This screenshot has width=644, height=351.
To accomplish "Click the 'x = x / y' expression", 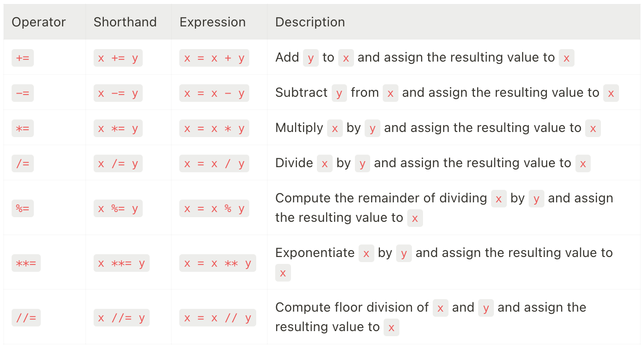I will click(x=214, y=163).
